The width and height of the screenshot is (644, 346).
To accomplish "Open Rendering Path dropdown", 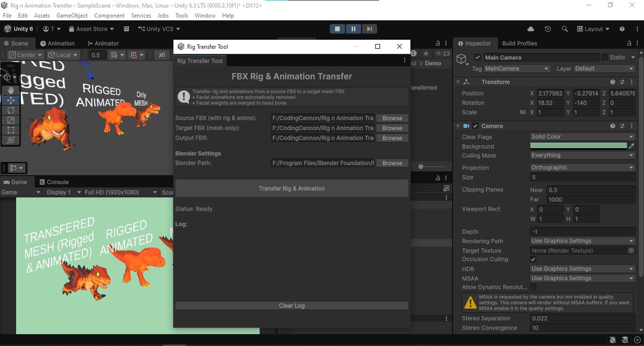I will pyautogui.click(x=582, y=241).
